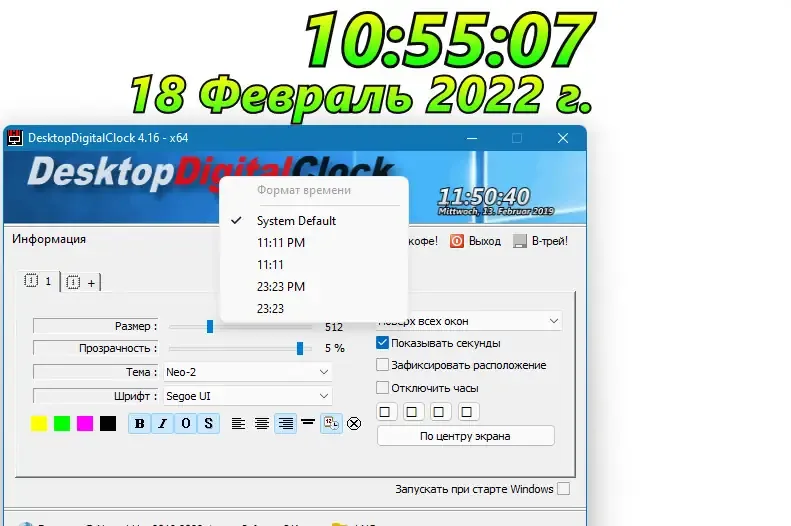791x526 pixels.
Task: Click the red Выход exit icon
Action: (457, 241)
